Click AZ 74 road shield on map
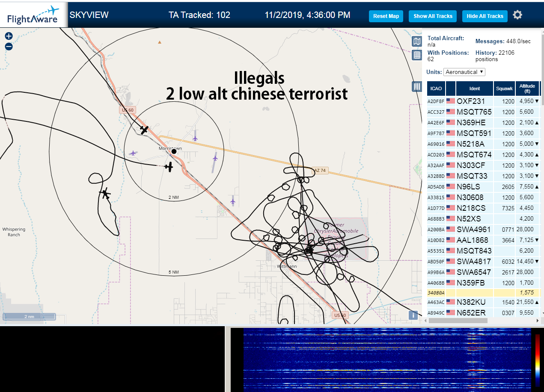 pyautogui.click(x=320, y=170)
